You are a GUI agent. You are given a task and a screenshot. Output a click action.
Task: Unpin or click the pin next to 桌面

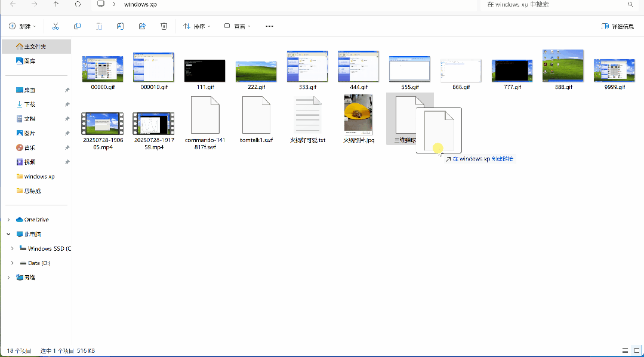coord(67,90)
